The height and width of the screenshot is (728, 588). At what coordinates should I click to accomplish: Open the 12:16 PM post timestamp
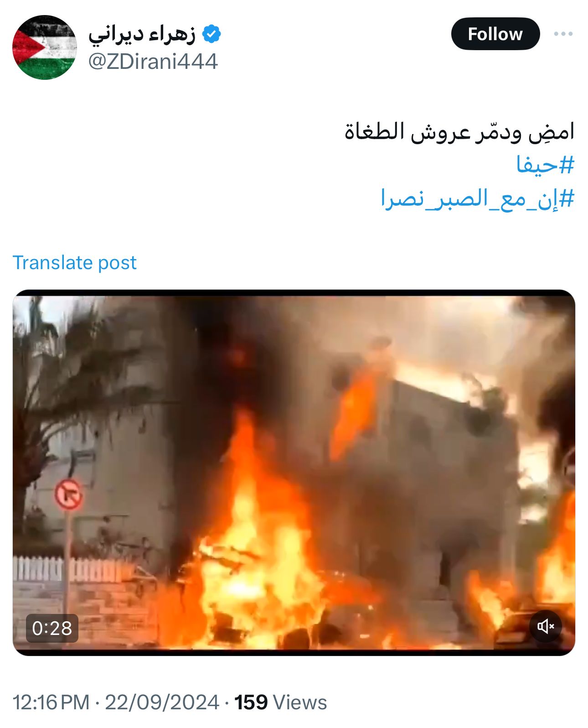(51, 702)
